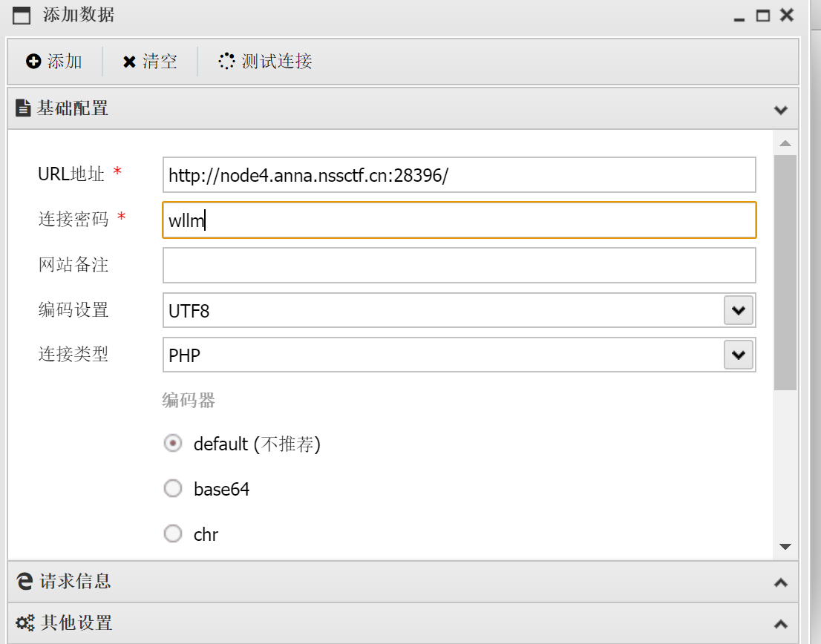
Task: Focus the URL地址 input field
Action: pyautogui.click(x=459, y=175)
